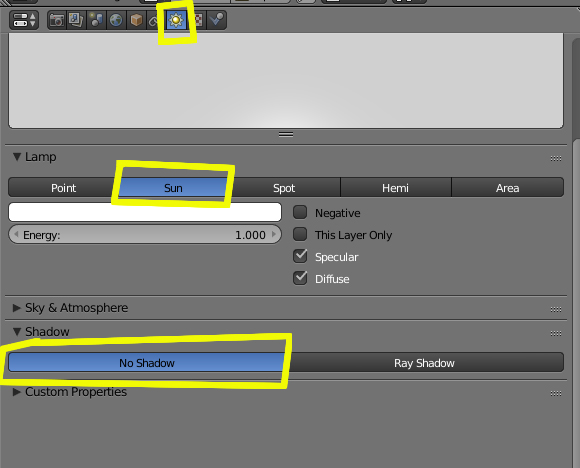Screen dimensions: 580x468
Task: Click the preview panel resize handle
Action: click(286, 134)
